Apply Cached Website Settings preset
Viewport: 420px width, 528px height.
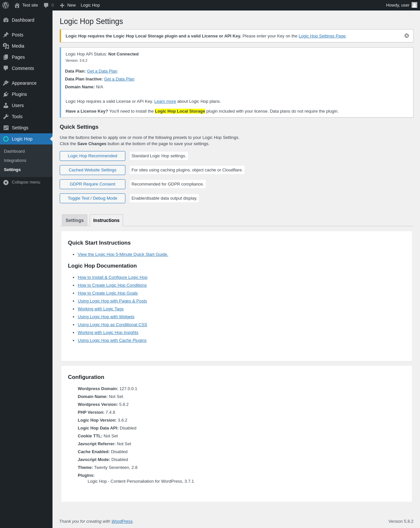[93, 170]
